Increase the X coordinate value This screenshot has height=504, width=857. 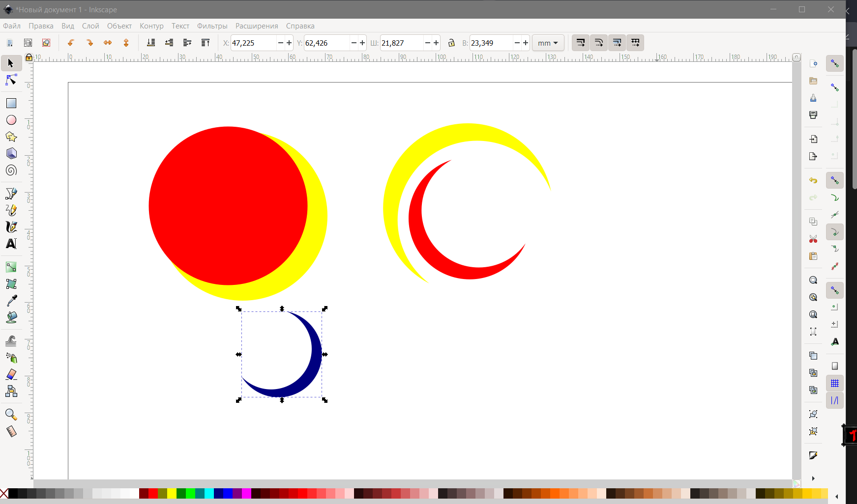coord(289,43)
